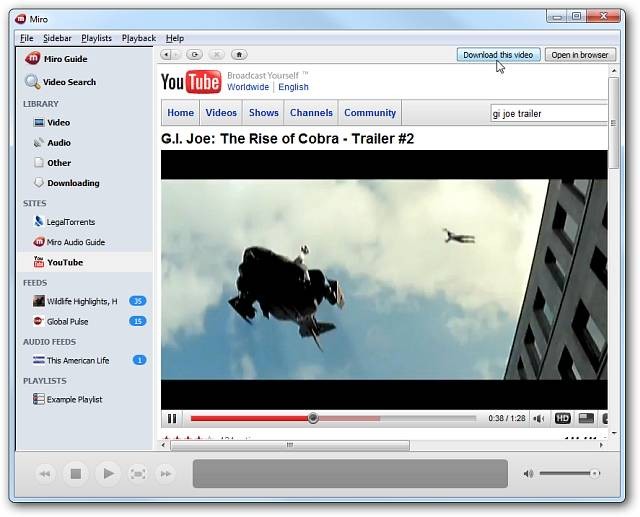Screen dimensions: 640x517
Task: Switch to YouTube Home tab
Action: [x=180, y=113]
